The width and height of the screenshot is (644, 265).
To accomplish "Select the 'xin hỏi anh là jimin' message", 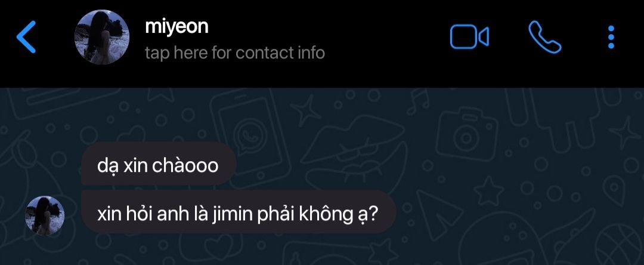I will click(239, 214).
